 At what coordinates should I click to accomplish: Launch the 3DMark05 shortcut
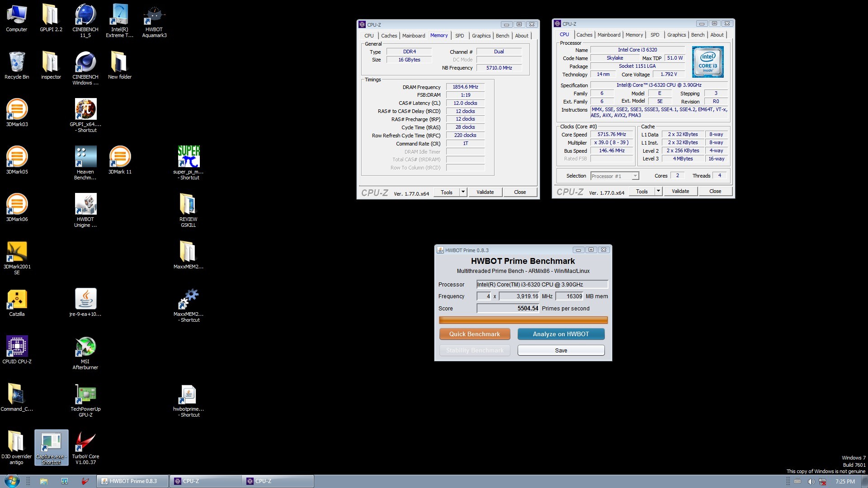tap(17, 160)
